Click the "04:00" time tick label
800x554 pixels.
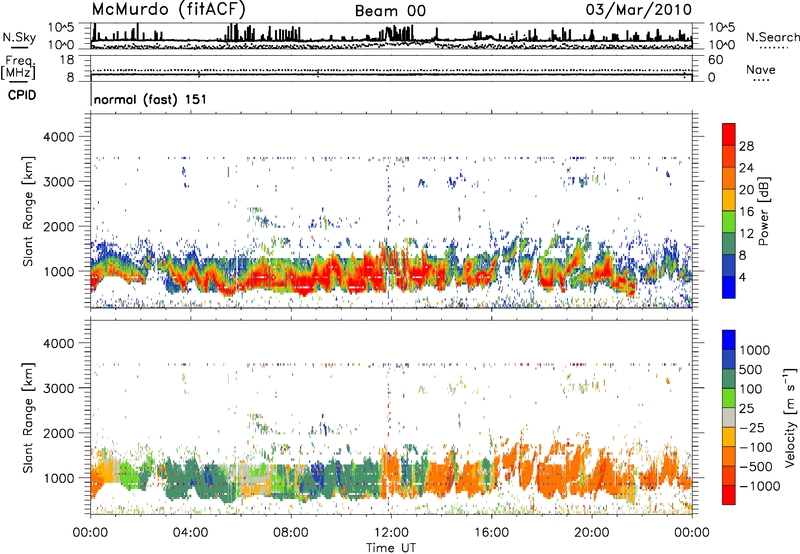coord(190,533)
